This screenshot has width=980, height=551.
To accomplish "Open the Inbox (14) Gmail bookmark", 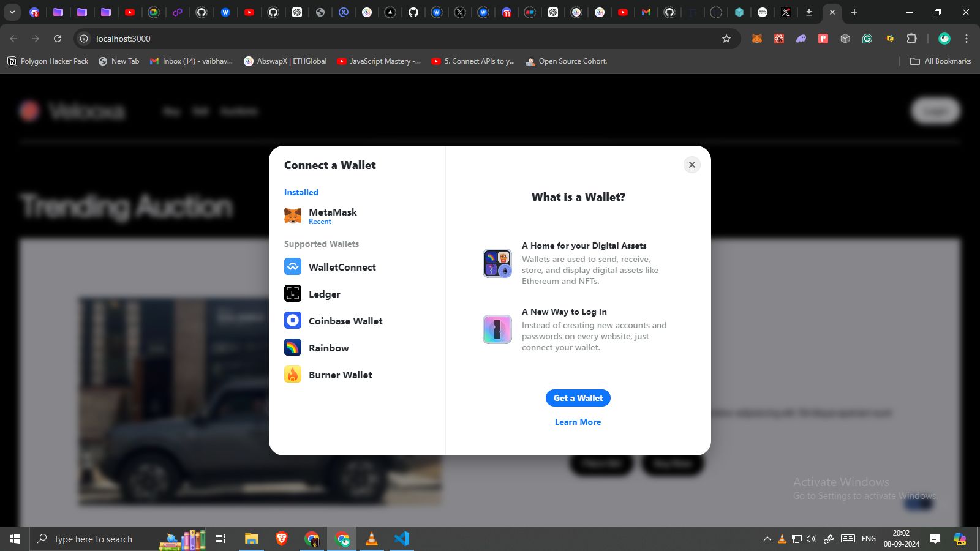I will click(191, 61).
